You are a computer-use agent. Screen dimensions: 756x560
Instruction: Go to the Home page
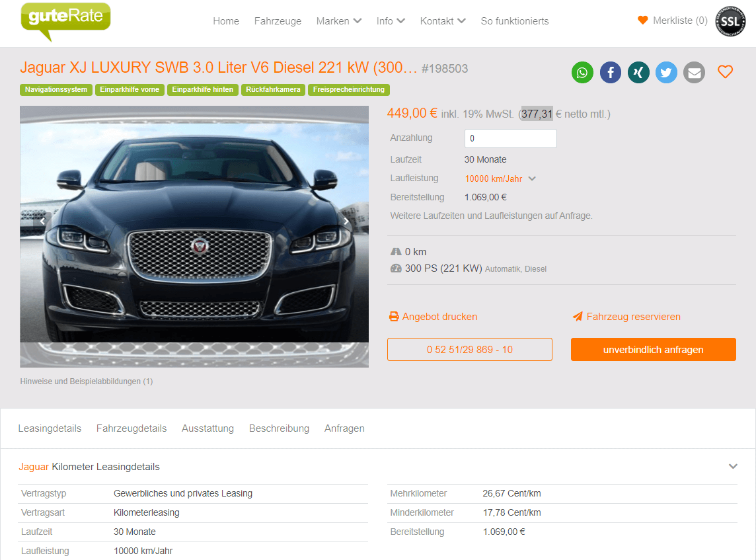point(226,21)
